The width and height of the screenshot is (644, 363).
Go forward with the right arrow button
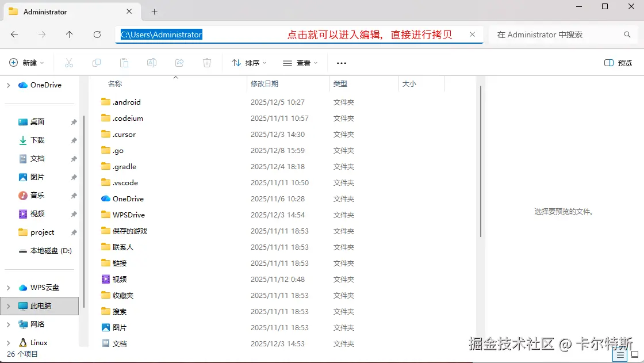tap(42, 35)
